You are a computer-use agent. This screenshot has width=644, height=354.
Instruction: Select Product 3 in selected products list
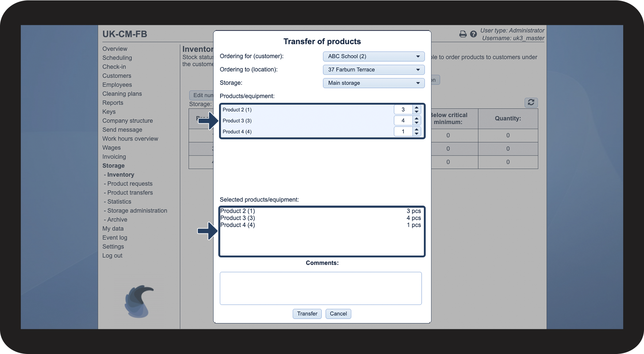coord(321,218)
